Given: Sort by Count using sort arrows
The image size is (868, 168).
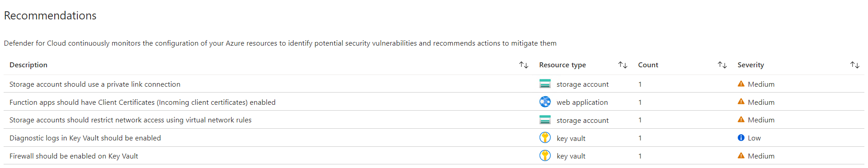Looking at the screenshot, I should coord(722,65).
